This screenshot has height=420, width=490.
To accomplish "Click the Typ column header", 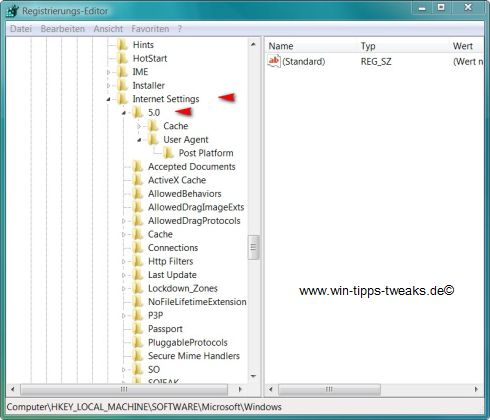I will click(368, 46).
